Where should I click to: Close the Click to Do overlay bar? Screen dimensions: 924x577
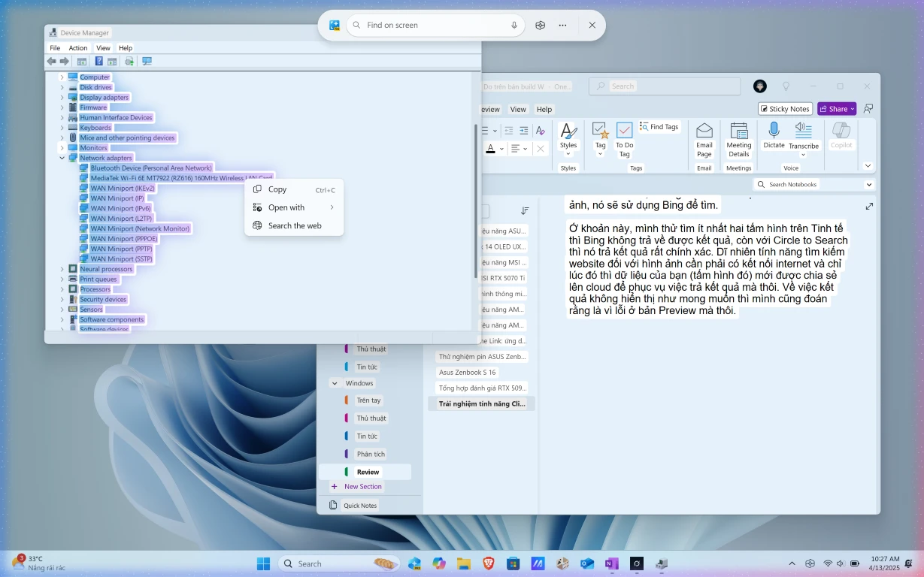coord(592,25)
